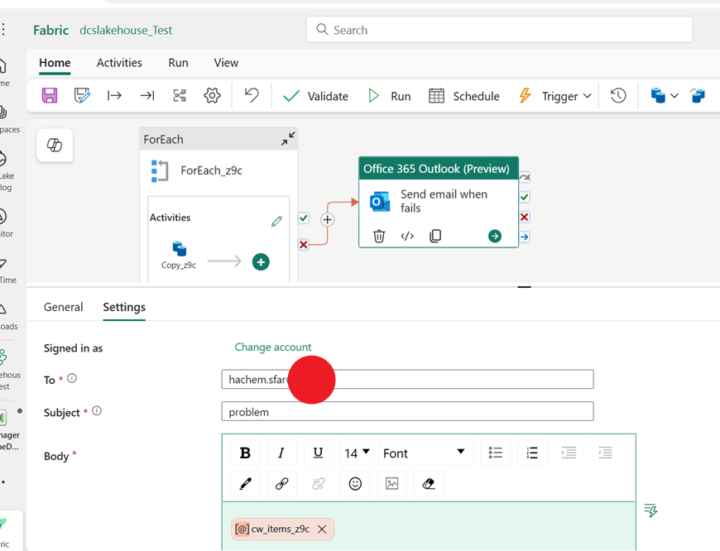Image resolution: width=720 pixels, height=551 pixels.
Task: Open the Run ribbon tab
Action: 178,63
